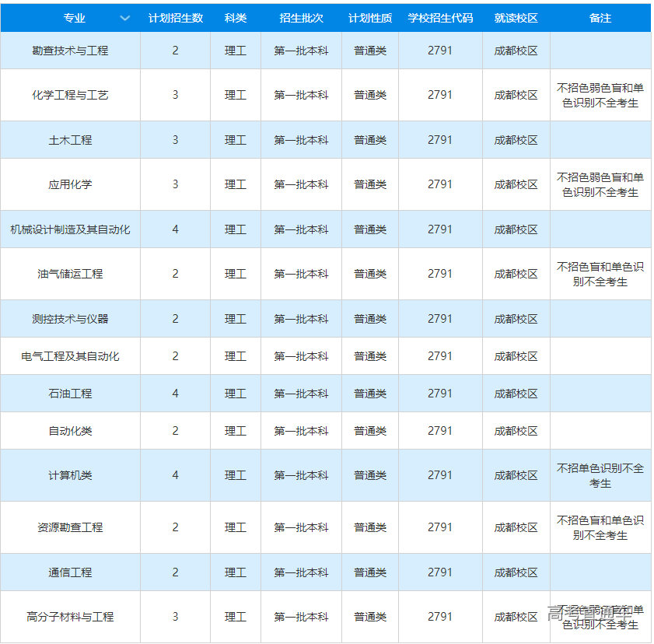Click the 化学工程与工艺 major row
Viewport: 654px width, 644px height.
70,95
